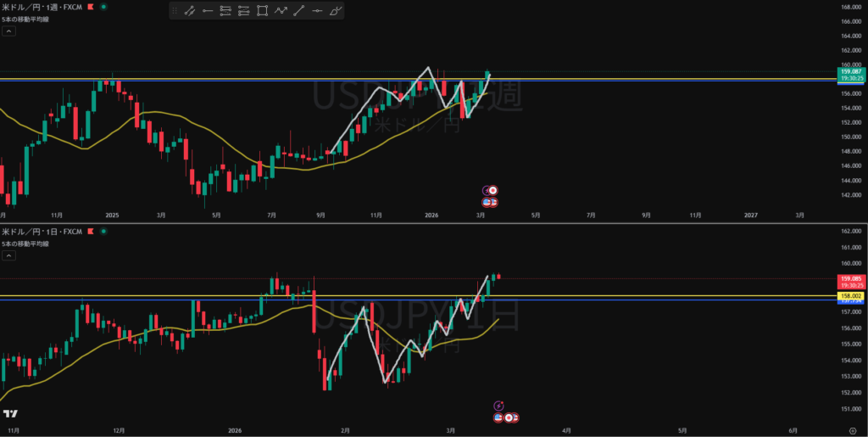Collapse the weekly chart indicator legend
The width and height of the screenshot is (868, 437).
tap(8, 31)
